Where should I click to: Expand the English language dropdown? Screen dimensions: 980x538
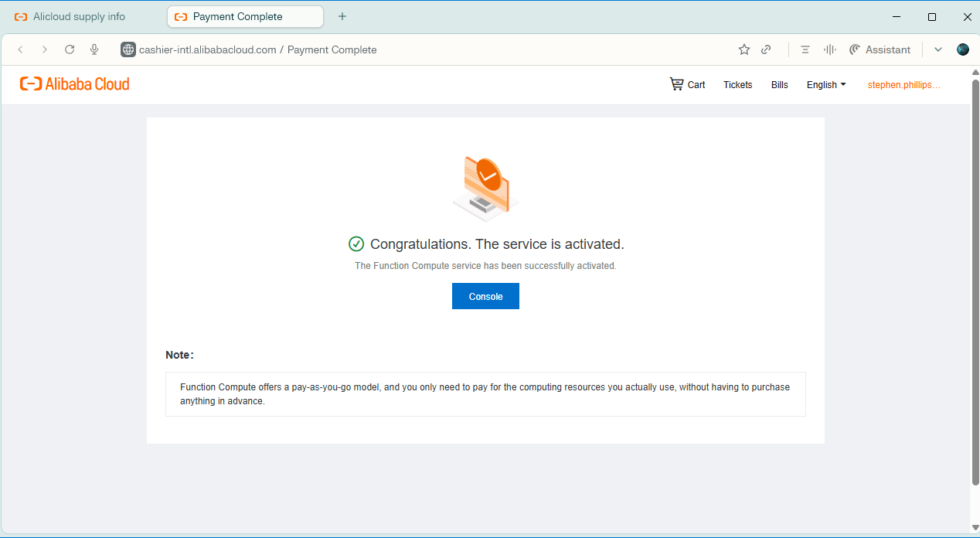coord(826,85)
